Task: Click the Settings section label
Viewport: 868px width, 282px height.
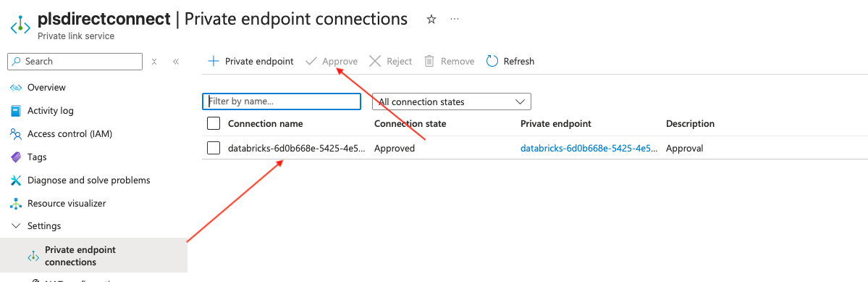Action: click(44, 226)
